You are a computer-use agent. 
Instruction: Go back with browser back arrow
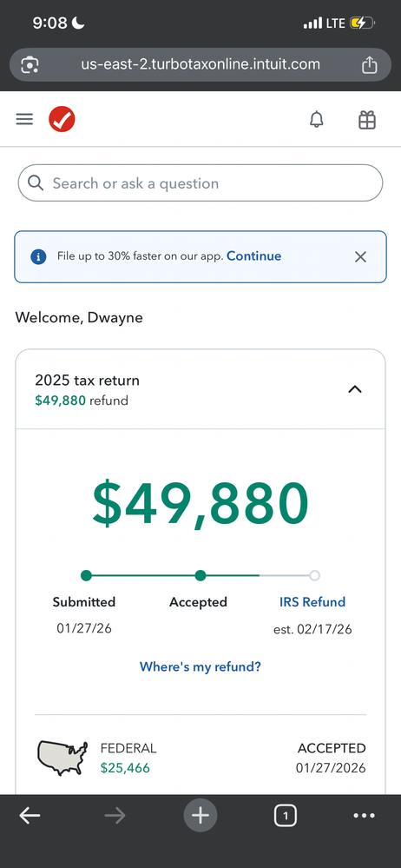click(30, 815)
